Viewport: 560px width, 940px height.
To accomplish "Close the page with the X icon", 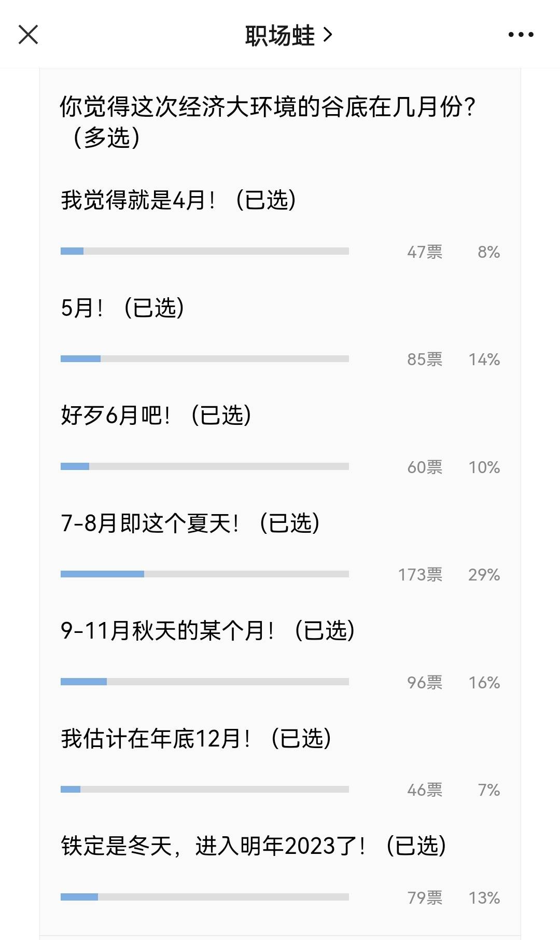I will (x=29, y=35).
